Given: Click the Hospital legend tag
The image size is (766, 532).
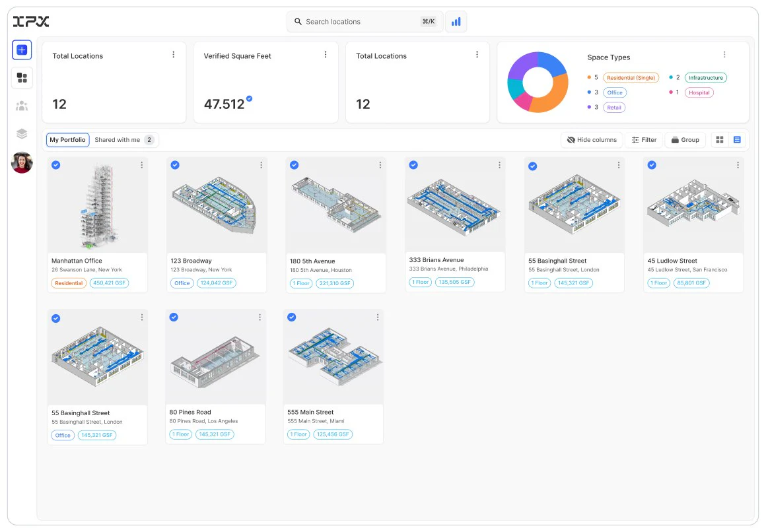Looking at the screenshot, I should 699,93.
